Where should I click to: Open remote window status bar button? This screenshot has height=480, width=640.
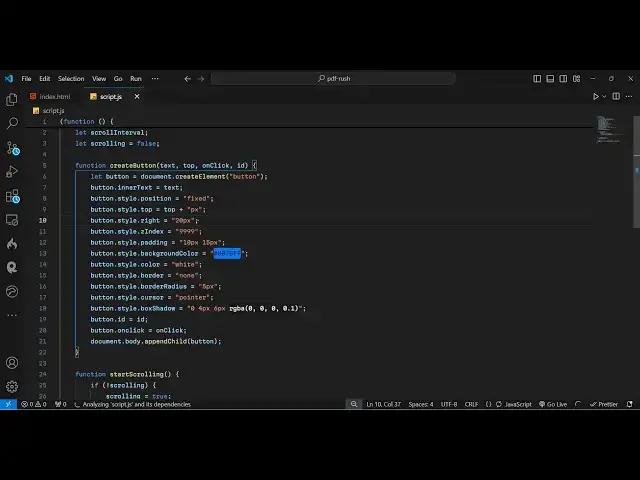pyautogui.click(x=8, y=404)
